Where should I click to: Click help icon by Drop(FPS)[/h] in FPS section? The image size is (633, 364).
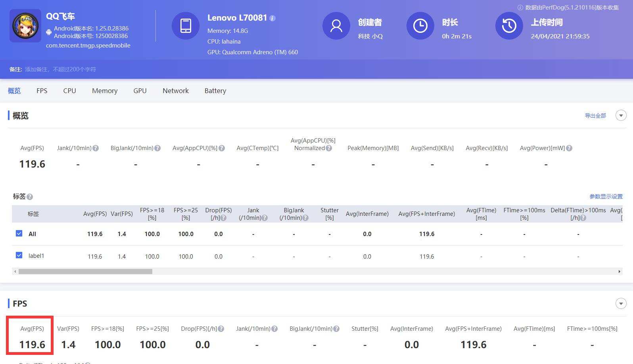[221, 329]
